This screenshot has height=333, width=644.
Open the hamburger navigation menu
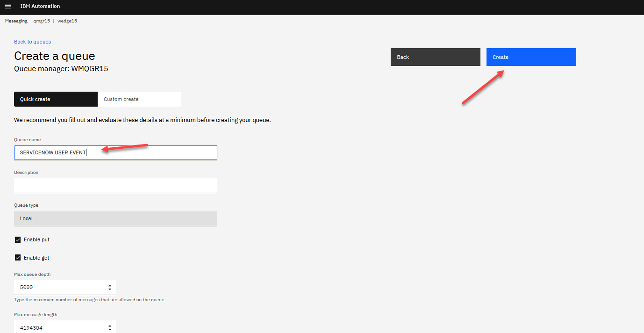click(8, 7)
